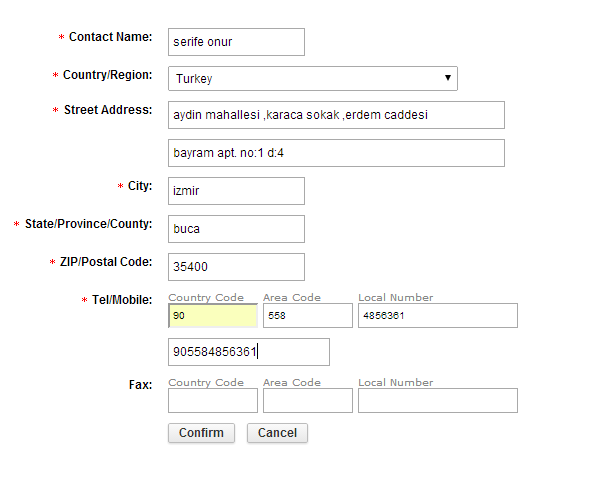This screenshot has height=494, width=608.
Task: Confirm the address form
Action: coord(201,433)
